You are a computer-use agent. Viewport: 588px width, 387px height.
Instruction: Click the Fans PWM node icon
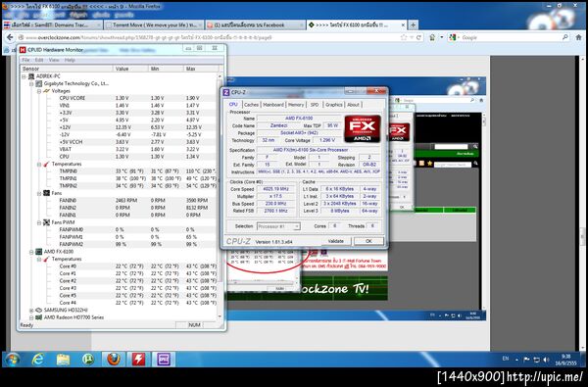[46, 222]
